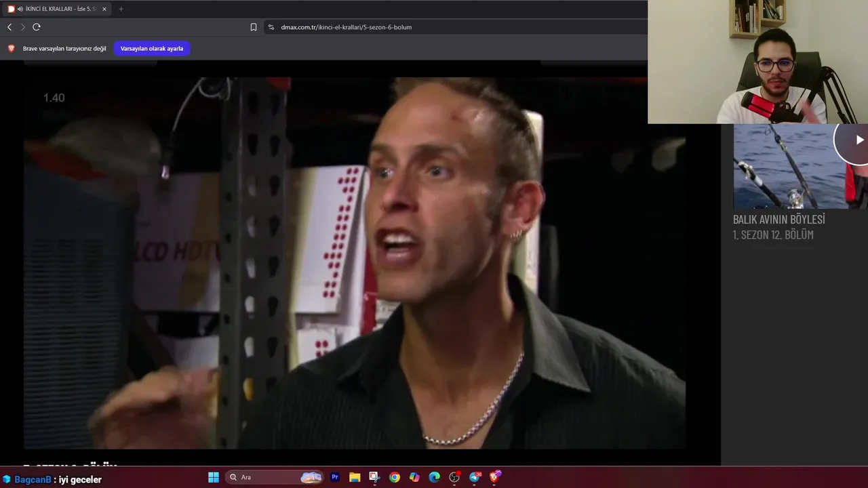Go forward using the forward arrow

[22, 27]
